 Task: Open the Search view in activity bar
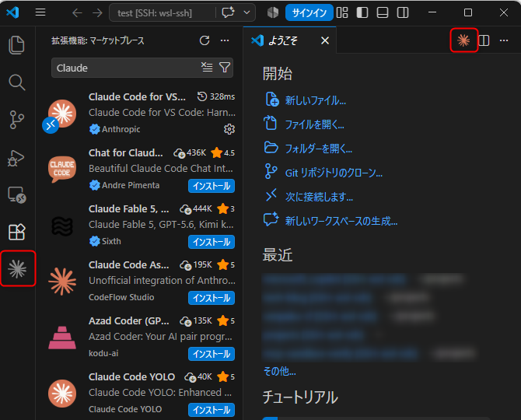point(16,82)
